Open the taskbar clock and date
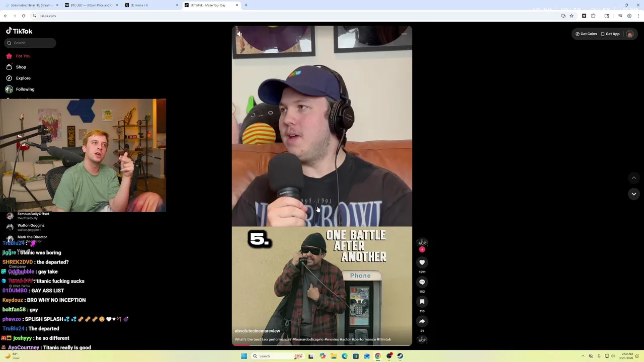Viewport: 644px width, 362px height. [x=627, y=356]
